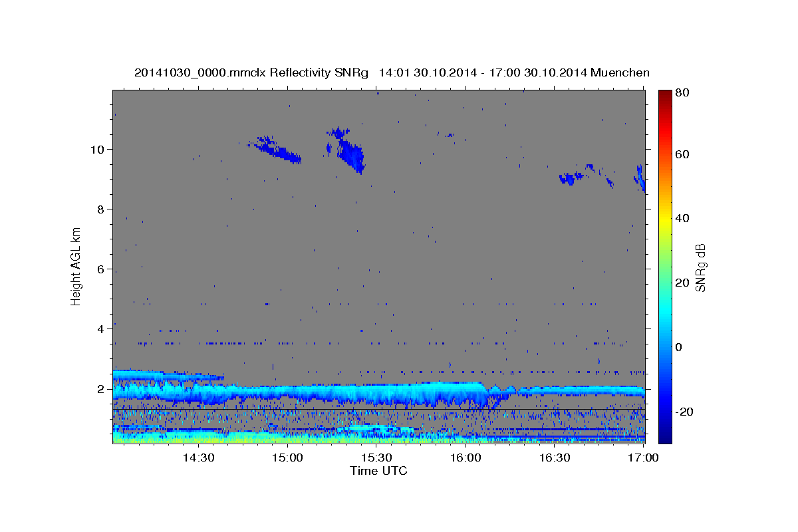The image size is (798, 532).
Task: Click the cyan cloud layer at 2 km near 15:30
Action: click(376, 392)
